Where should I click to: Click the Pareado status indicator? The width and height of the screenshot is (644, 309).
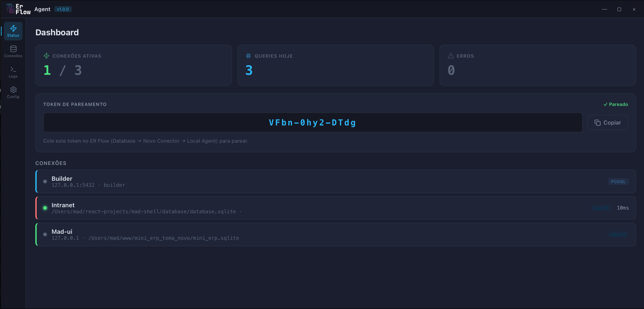pos(615,104)
